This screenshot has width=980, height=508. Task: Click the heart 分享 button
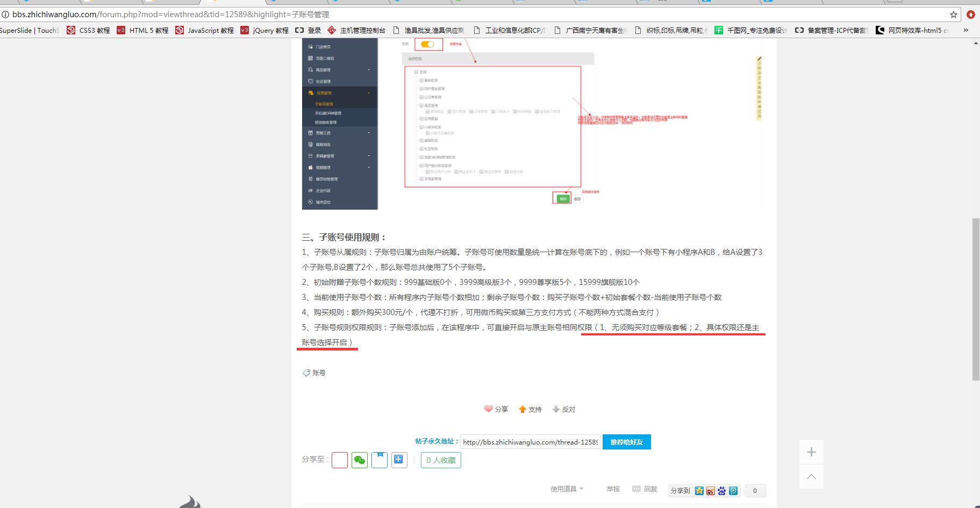coord(496,409)
